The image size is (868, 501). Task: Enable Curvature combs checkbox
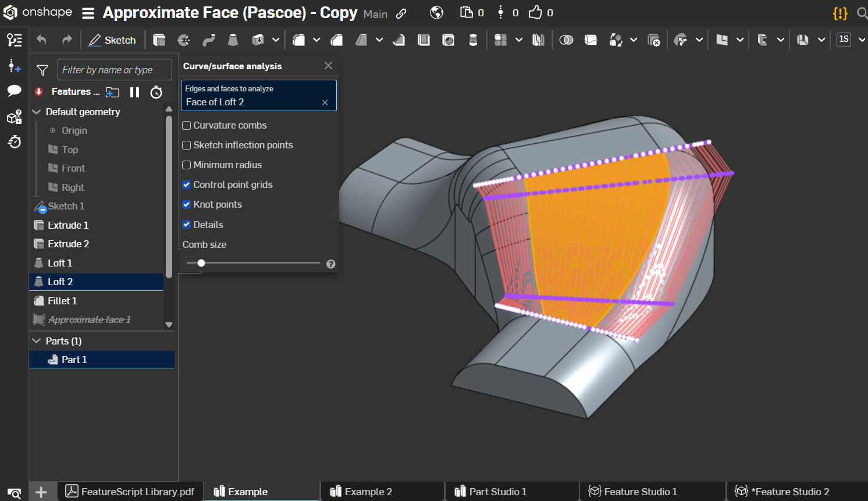[187, 126]
